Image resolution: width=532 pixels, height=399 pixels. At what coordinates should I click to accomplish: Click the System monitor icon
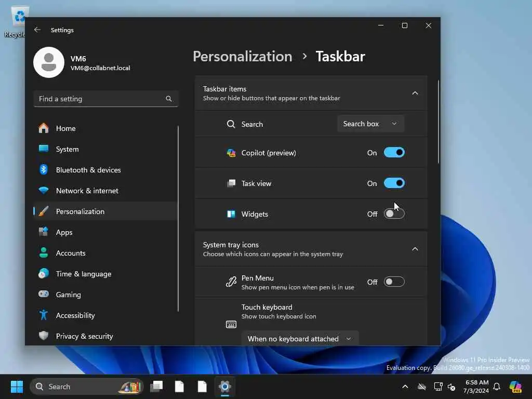coord(44,149)
